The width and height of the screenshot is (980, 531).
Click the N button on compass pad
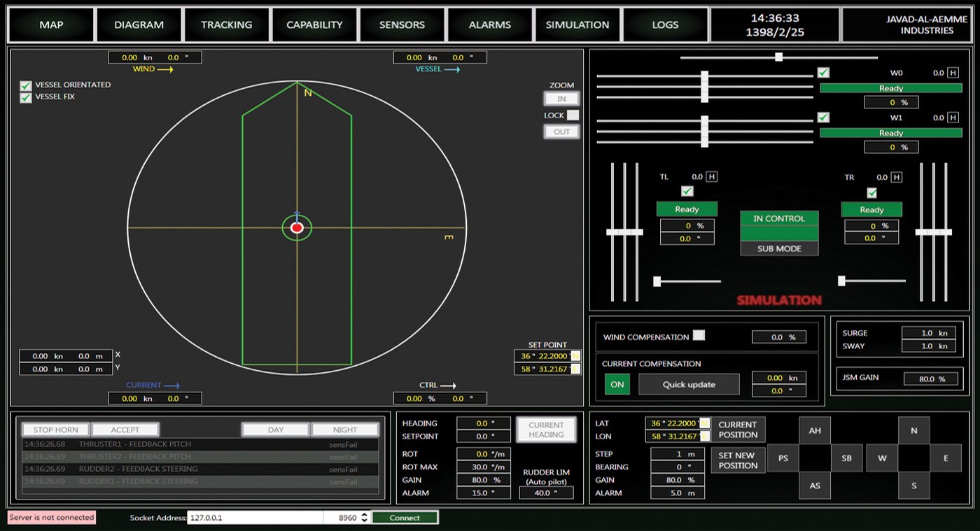point(913,430)
